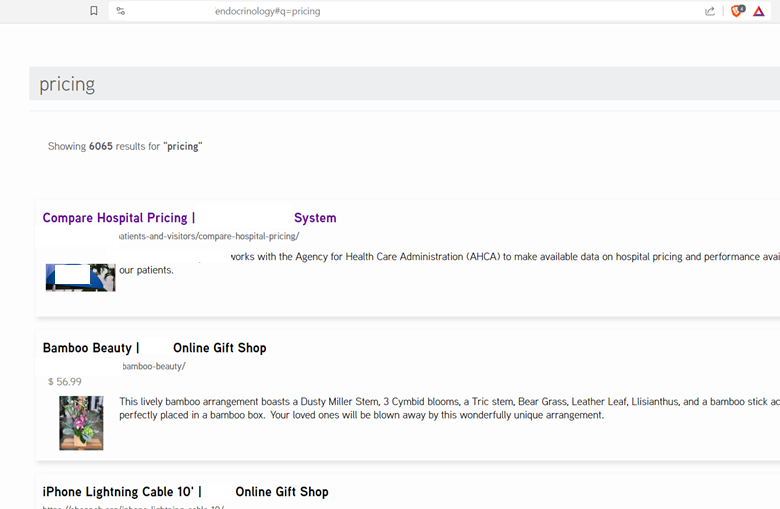Click the compare-hospital-pricing URL under the title
780x509 pixels.
(208, 237)
